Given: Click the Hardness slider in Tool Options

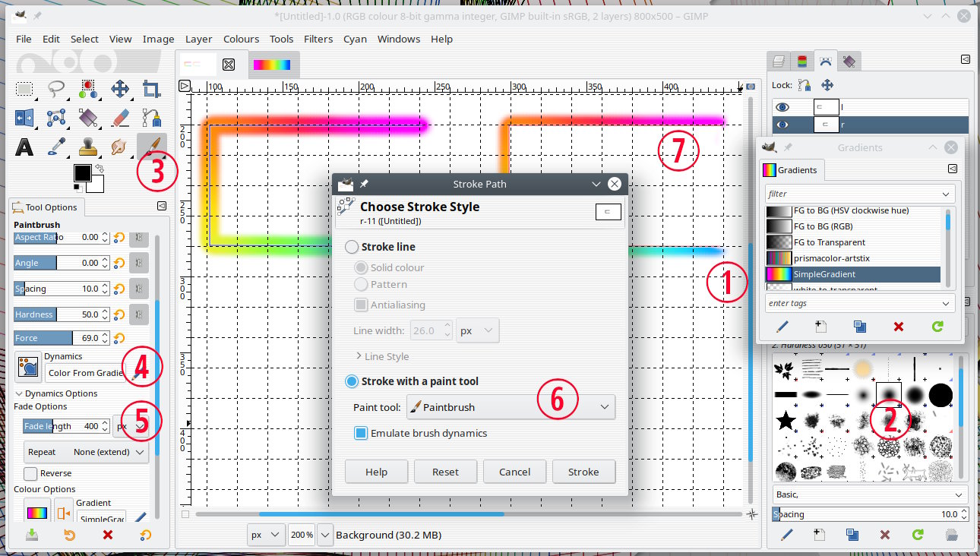Looking at the screenshot, I should point(62,314).
